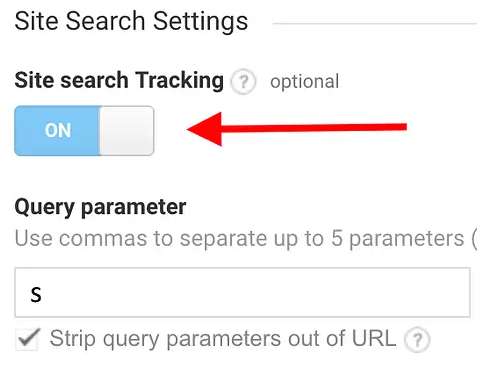
Task: Click the empty right end of the parameter field
Action: (433, 292)
